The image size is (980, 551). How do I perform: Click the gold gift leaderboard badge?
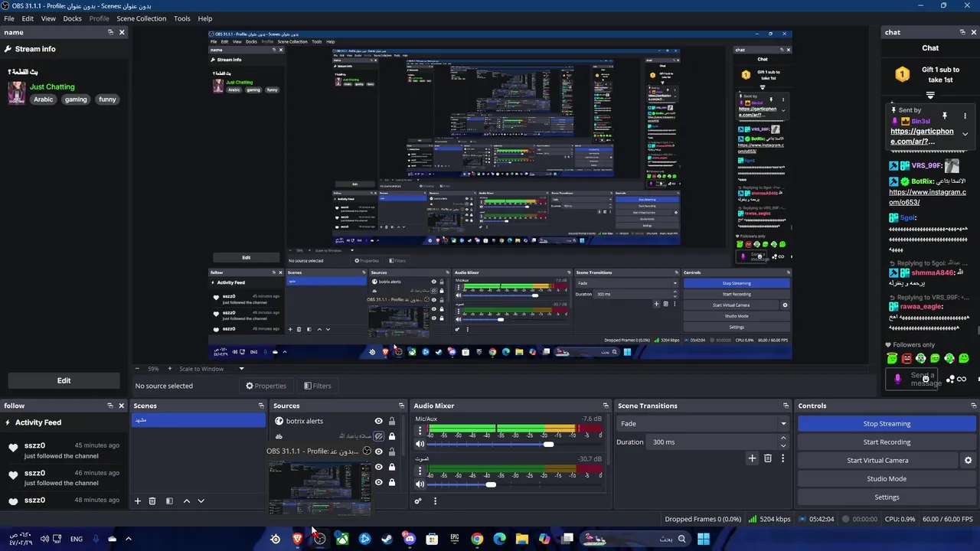(x=902, y=74)
